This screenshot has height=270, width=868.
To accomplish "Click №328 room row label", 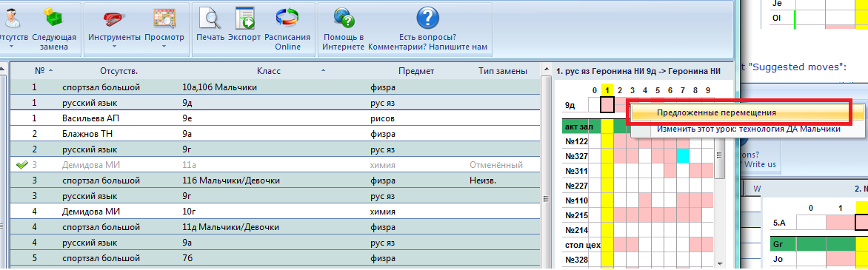I will point(576,259).
